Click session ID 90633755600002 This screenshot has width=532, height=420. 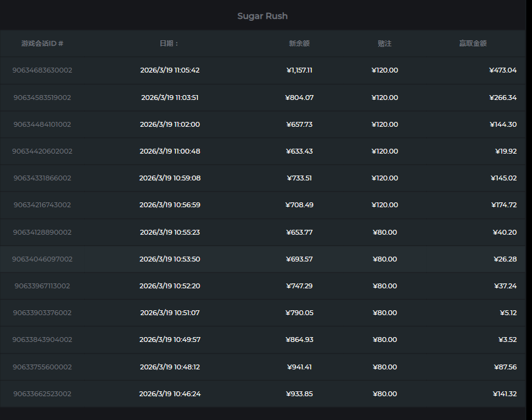(42, 367)
